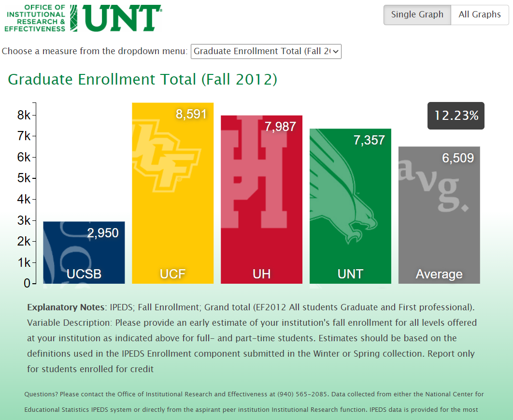Screen dimensions: 513x420
Task: Open the measure selection dropdown
Action: pyautogui.click(x=266, y=51)
